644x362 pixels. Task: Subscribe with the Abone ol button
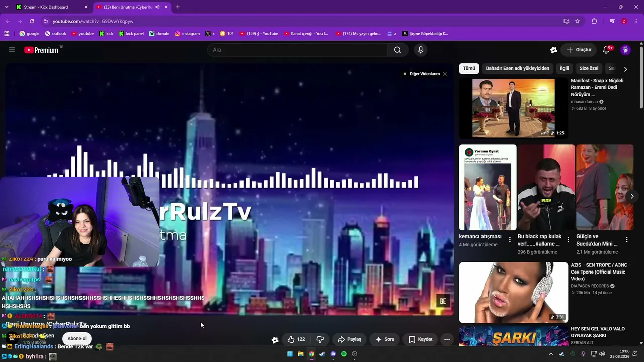77,338
